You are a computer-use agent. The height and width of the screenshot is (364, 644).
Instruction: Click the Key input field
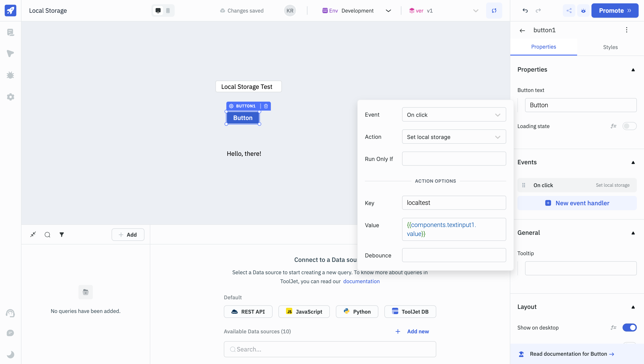click(454, 203)
